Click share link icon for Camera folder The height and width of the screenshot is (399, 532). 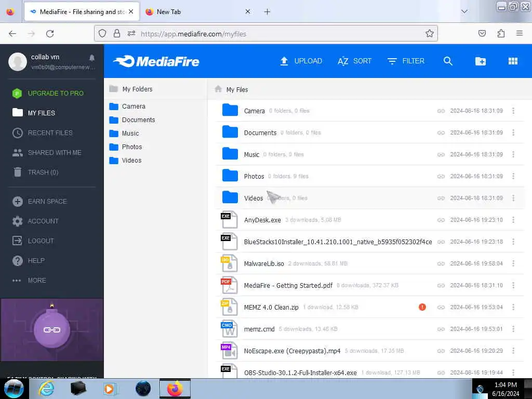click(x=441, y=111)
